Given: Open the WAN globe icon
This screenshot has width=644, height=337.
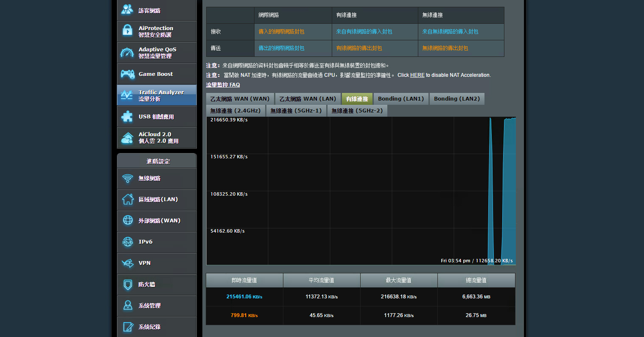Looking at the screenshot, I should point(128,220).
